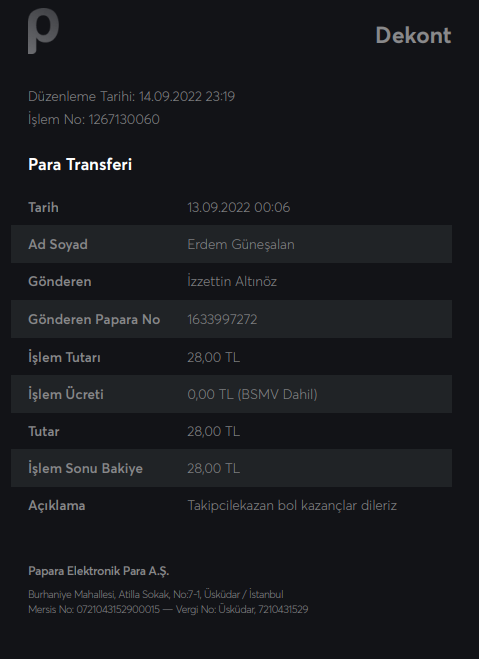Screen dimensions: 479x659
Task: Click the Gönderen label
Action: click(60, 281)
